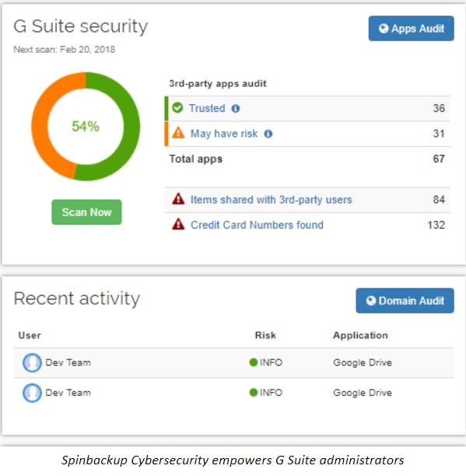Open the Trusted apps link
Image resolution: width=466 pixels, height=476 pixels.
[x=207, y=108]
